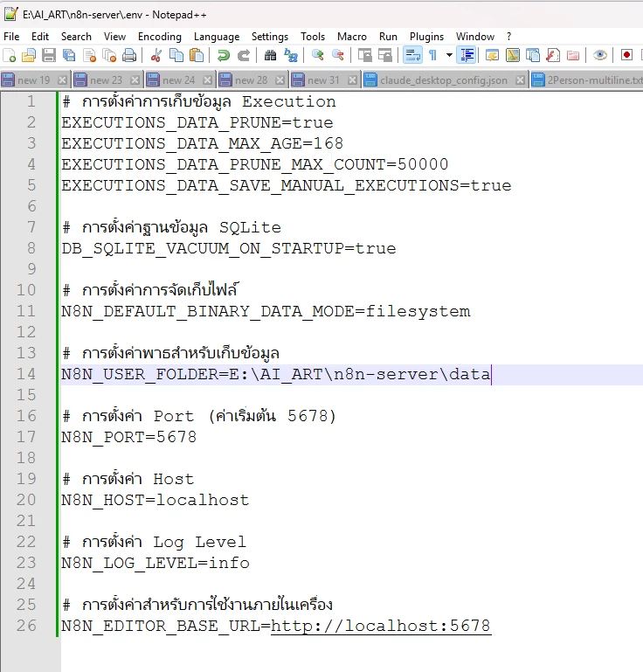Toggle Show All Characters pilcrow icon

(432, 55)
